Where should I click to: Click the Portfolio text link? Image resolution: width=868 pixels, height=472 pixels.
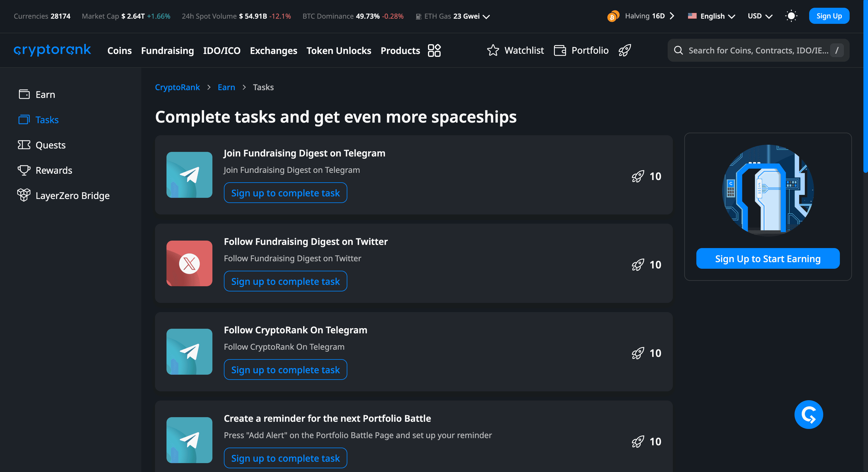[590, 51]
